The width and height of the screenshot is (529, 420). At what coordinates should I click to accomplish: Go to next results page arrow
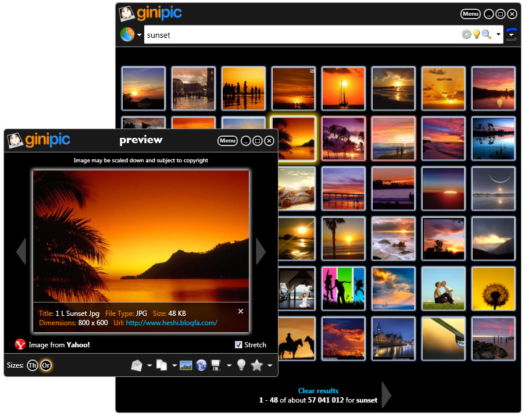387,395
